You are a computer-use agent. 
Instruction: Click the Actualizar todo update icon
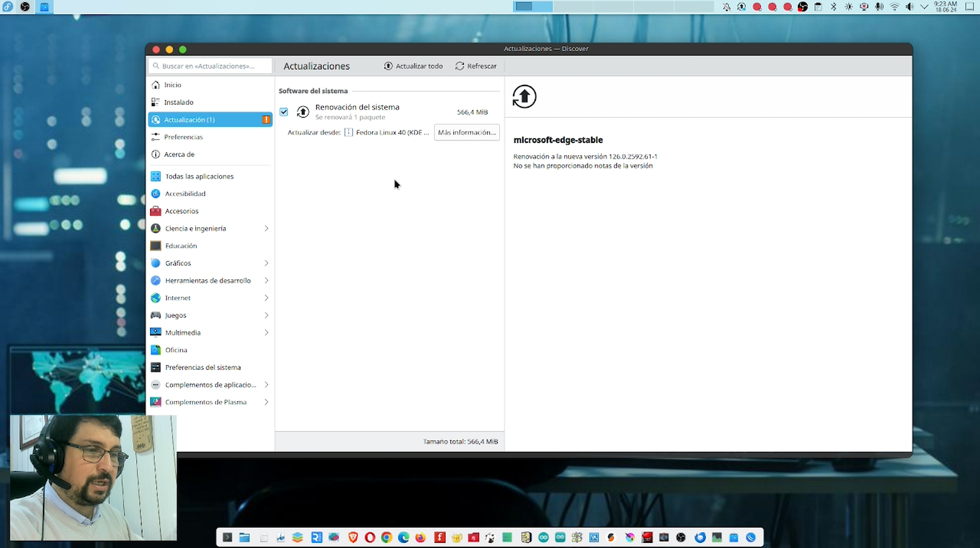[388, 66]
